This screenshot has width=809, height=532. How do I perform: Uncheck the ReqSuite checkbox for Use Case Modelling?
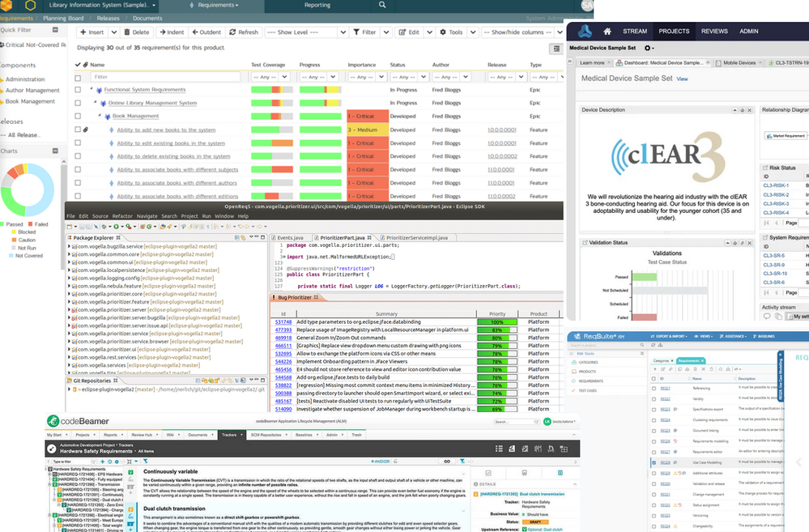click(654, 462)
